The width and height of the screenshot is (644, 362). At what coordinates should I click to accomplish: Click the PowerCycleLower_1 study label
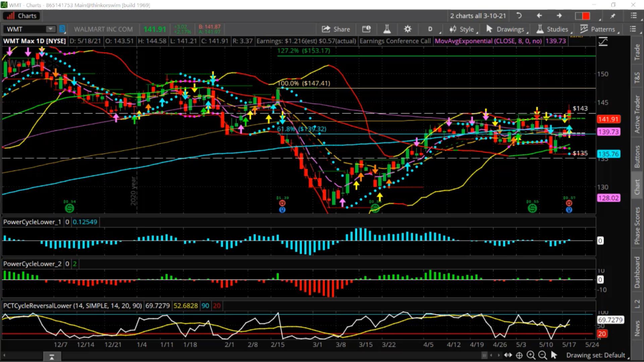click(32, 222)
